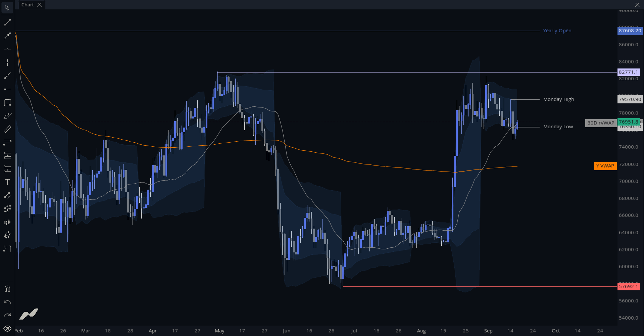Image resolution: width=644 pixels, height=336 pixels.
Task: Click the red 57692.1 price tag
Action: pos(629,287)
